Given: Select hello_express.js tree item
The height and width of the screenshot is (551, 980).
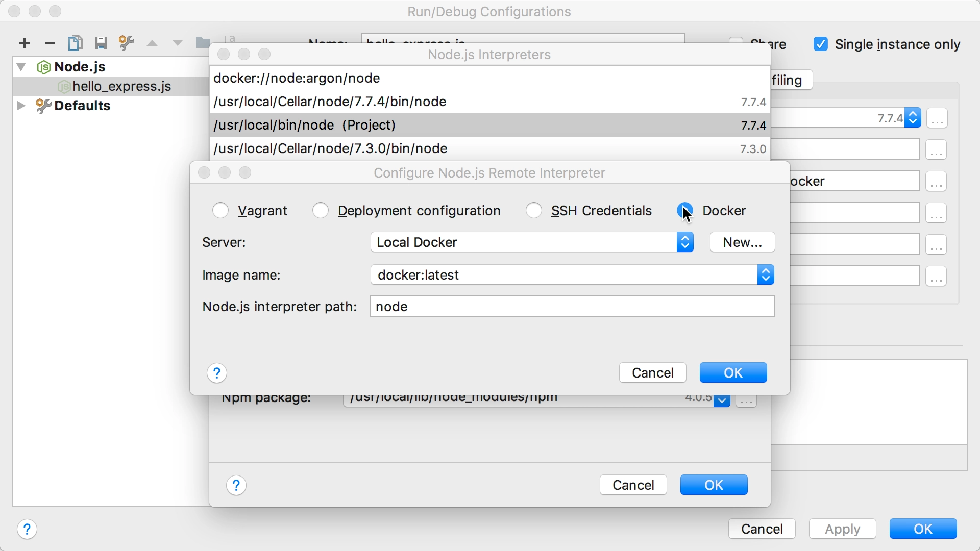Looking at the screenshot, I should point(121,85).
